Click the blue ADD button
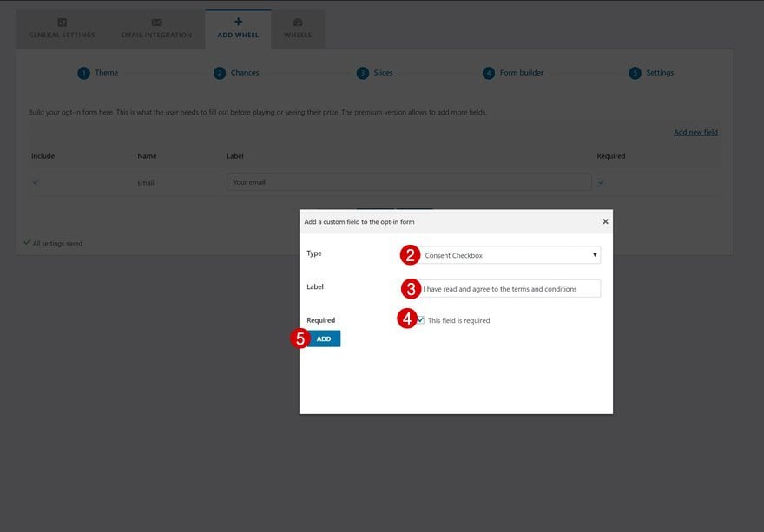Screen dimensions: 764x532 tap(324, 338)
